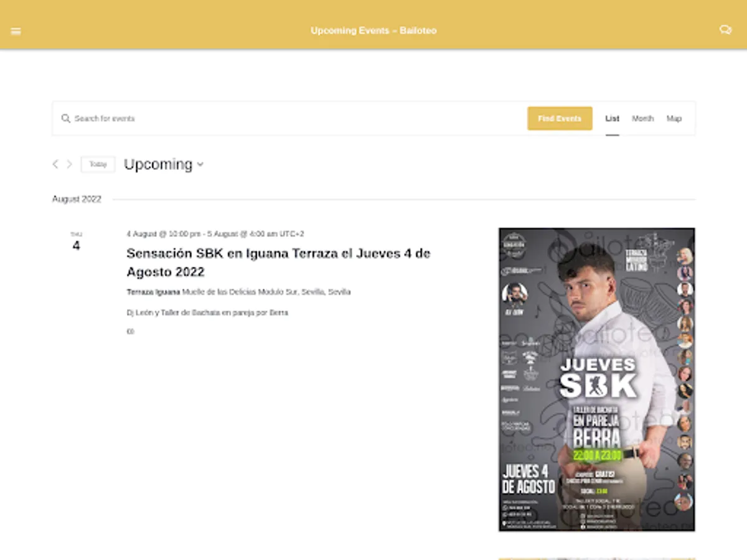747x560 pixels.
Task: Open the hamburger navigation menu
Action: pyautogui.click(x=16, y=30)
